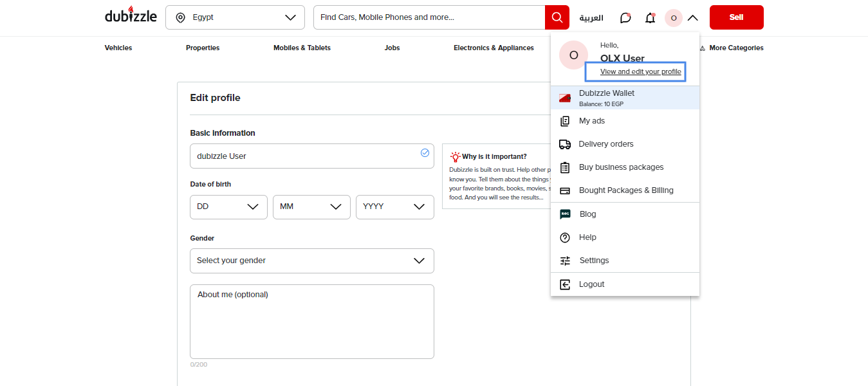Click the red Sell button
868x386 pixels.
[735, 17]
